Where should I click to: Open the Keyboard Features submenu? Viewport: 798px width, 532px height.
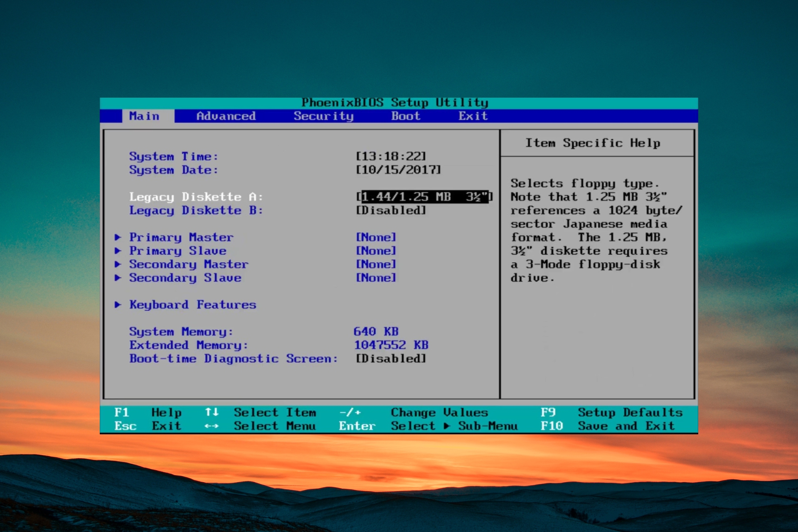point(192,305)
